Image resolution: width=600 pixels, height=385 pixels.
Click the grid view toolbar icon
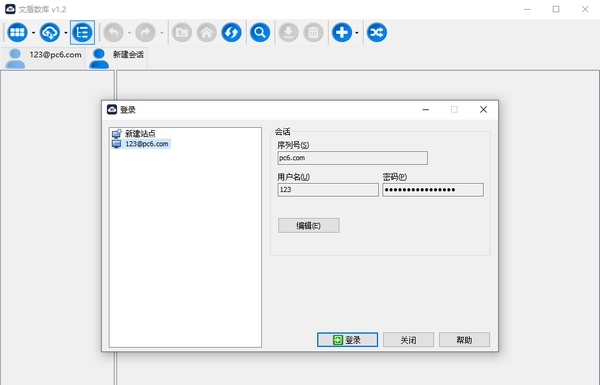(x=17, y=33)
